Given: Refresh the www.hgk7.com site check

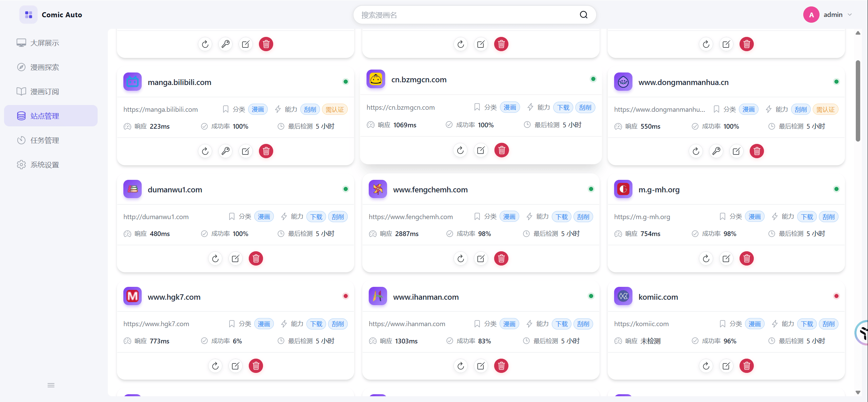Looking at the screenshot, I should [x=215, y=366].
